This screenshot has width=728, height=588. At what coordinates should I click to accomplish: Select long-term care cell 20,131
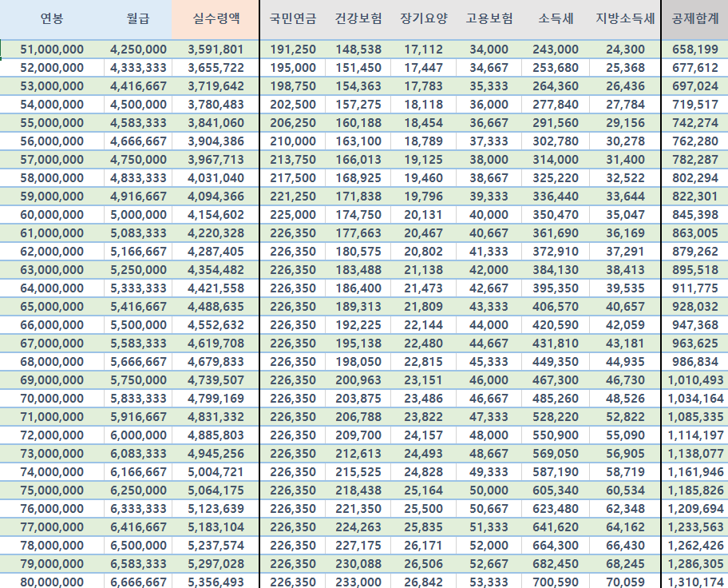click(423, 215)
